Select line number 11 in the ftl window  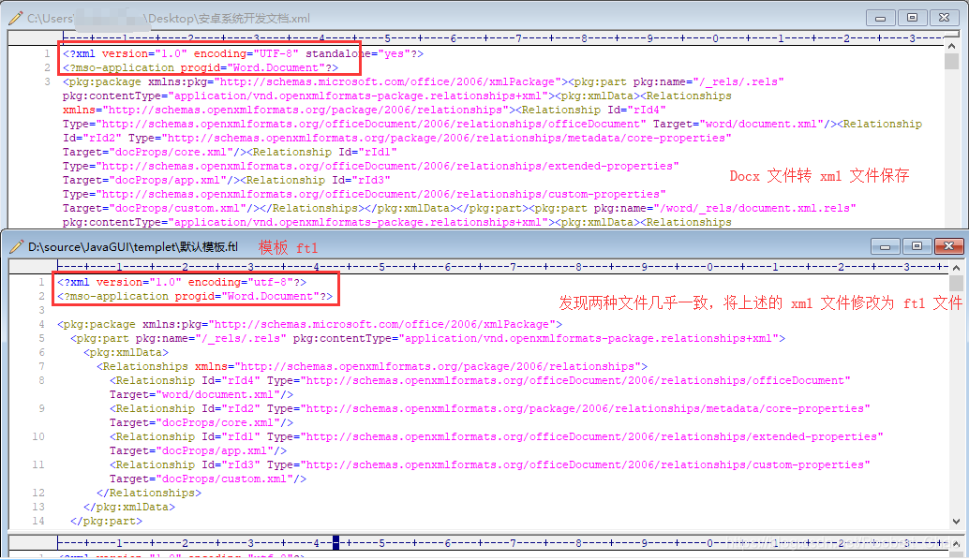[x=38, y=464]
